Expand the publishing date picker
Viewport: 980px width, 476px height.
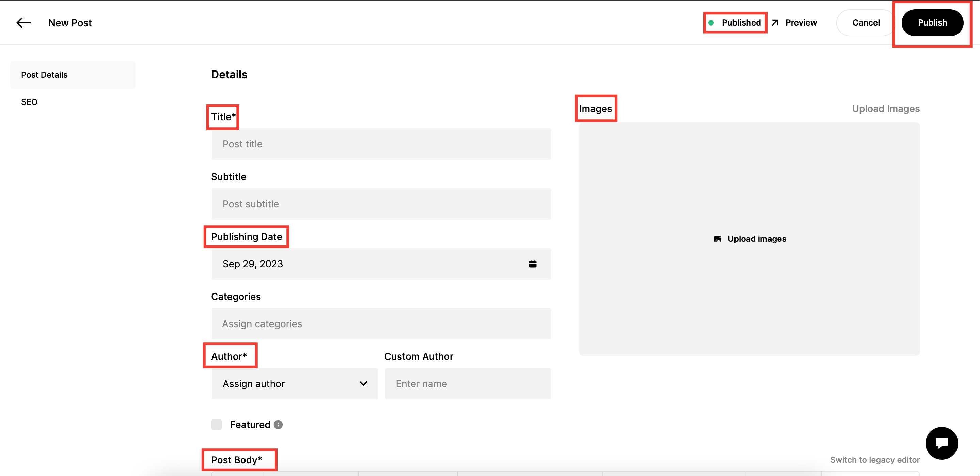(380, 264)
